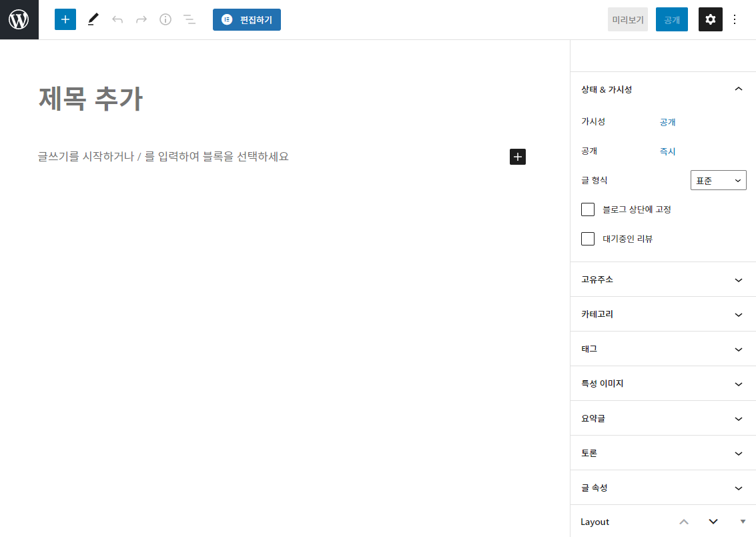Select the pencil Tools icon

click(x=93, y=19)
